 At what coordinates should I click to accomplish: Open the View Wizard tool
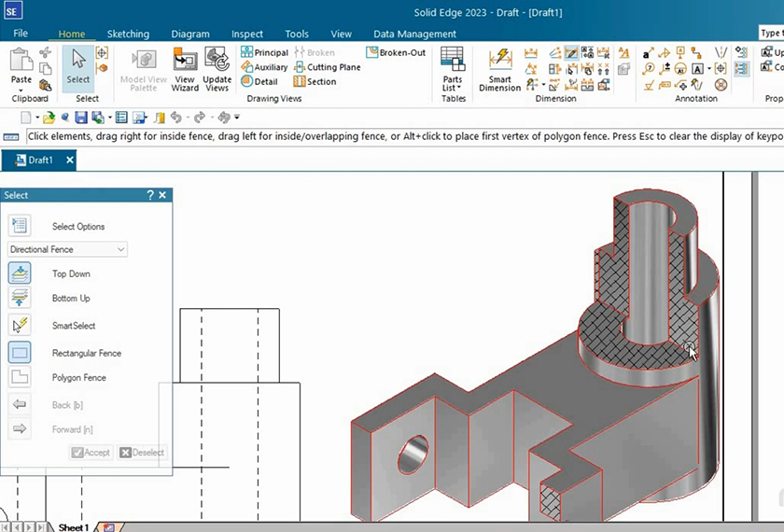tap(185, 69)
